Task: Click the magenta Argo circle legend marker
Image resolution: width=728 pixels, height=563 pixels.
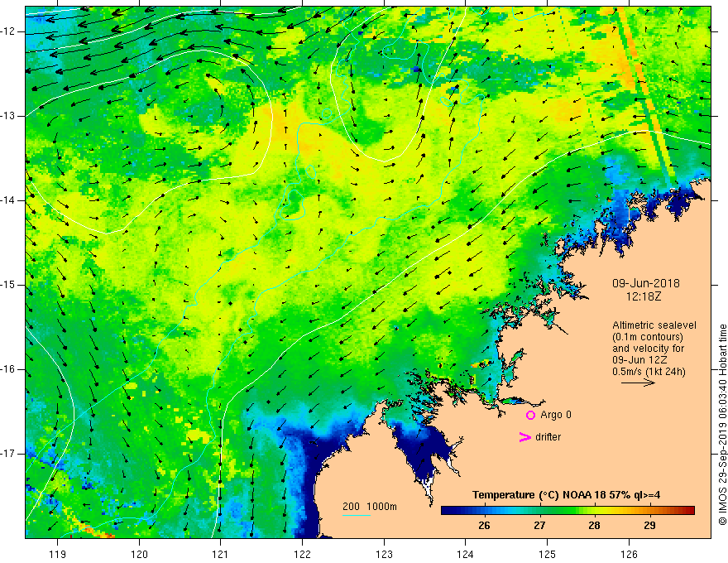Action: tap(530, 416)
